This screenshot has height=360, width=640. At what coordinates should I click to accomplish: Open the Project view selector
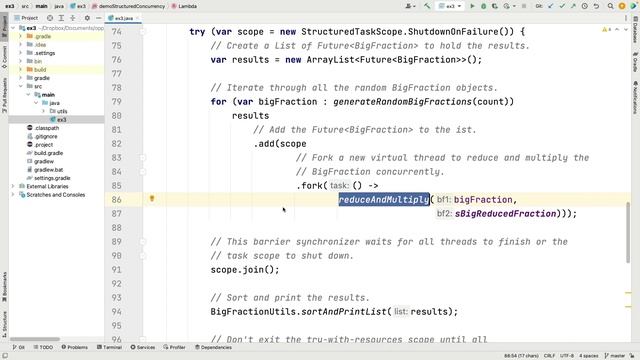pyautogui.click(x=26, y=18)
